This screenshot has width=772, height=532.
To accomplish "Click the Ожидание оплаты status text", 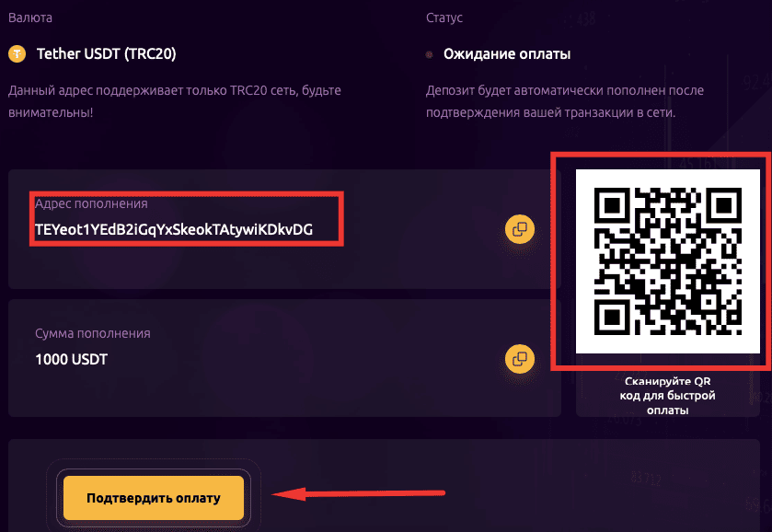I will pos(507,53).
